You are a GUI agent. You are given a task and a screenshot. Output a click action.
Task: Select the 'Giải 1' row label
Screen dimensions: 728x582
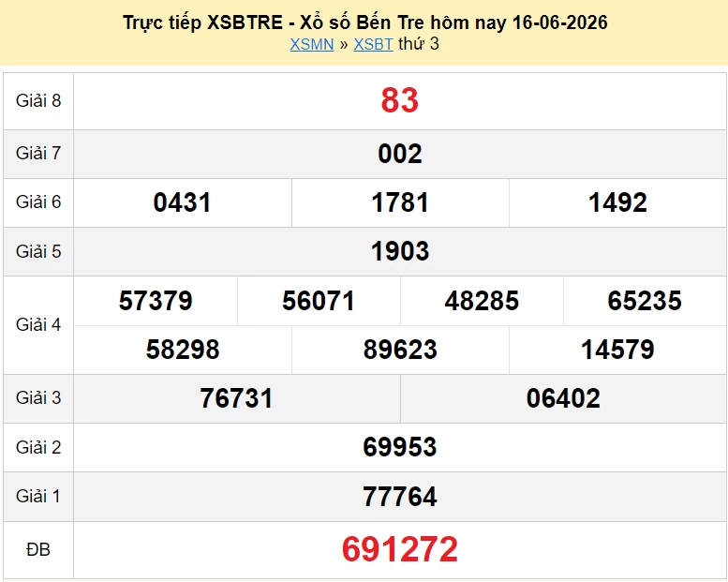pos(38,497)
